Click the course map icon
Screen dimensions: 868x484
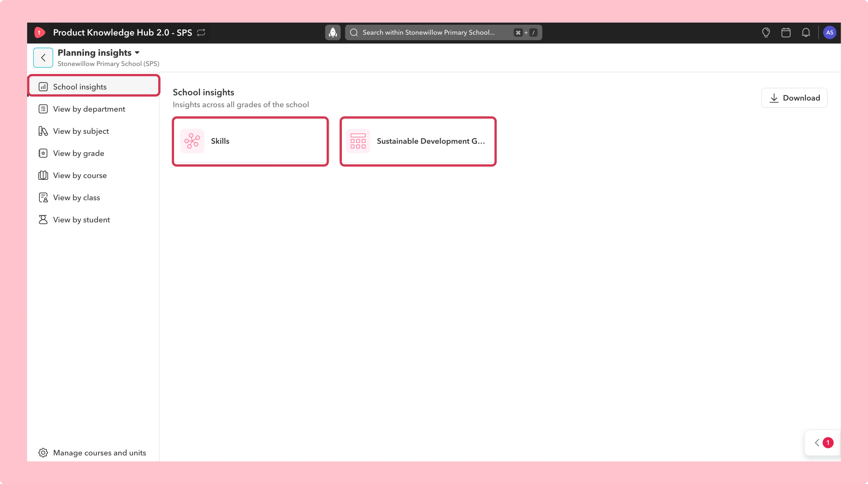tap(43, 175)
